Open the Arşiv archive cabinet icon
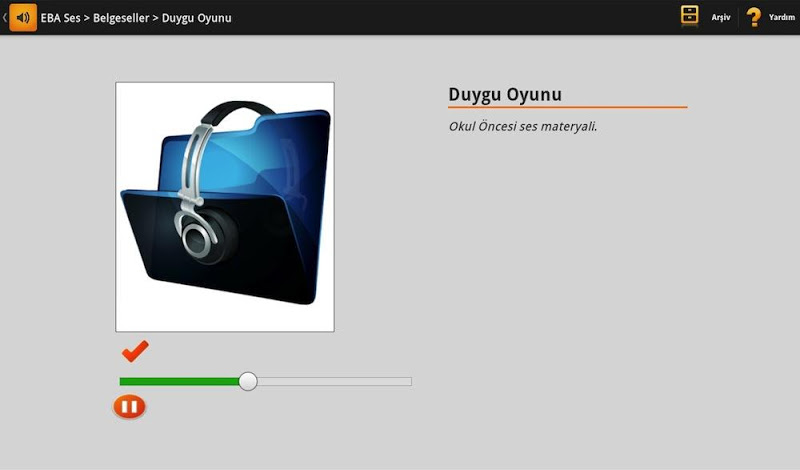Viewport: 800px width, 470px height. coord(689,16)
